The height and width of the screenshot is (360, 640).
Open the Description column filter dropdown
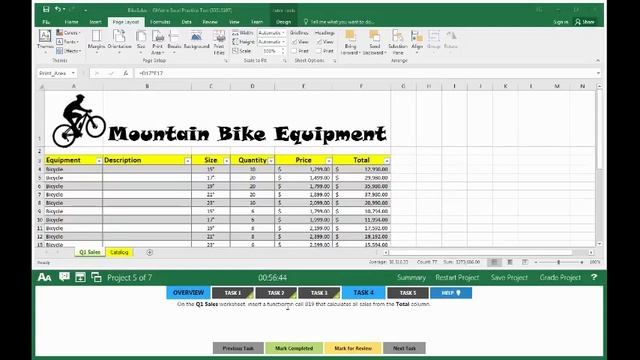pyautogui.click(x=187, y=161)
